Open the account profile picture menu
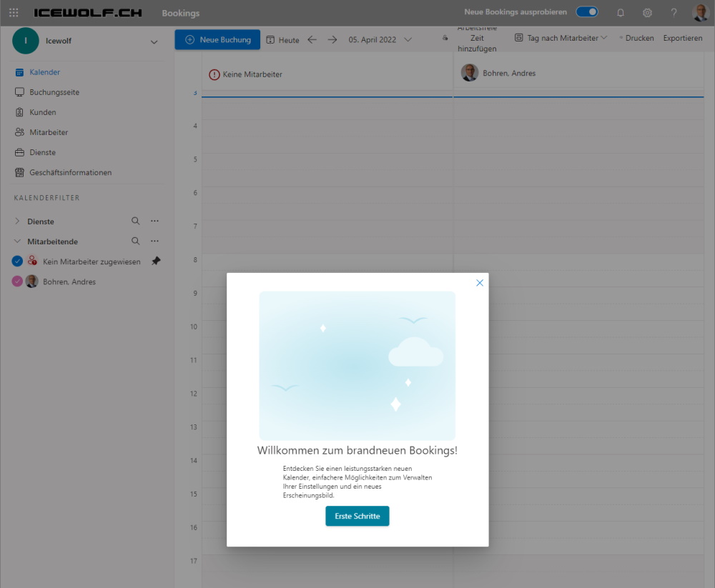The image size is (715, 588). coord(700,13)
